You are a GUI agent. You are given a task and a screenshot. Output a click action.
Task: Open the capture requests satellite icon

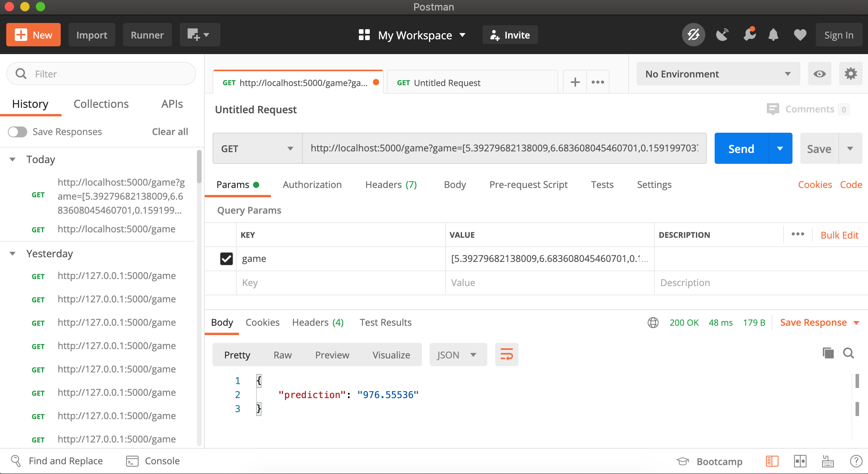point(722,35)
